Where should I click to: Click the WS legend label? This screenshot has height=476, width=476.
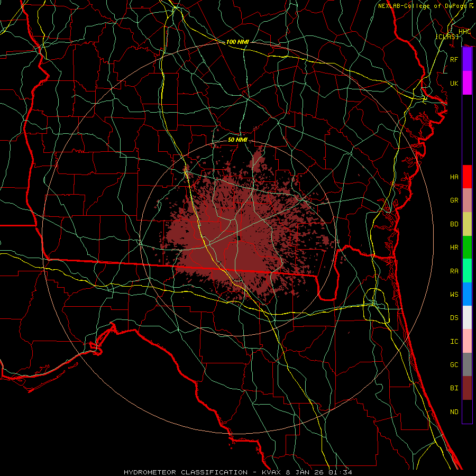coord(454,295)
